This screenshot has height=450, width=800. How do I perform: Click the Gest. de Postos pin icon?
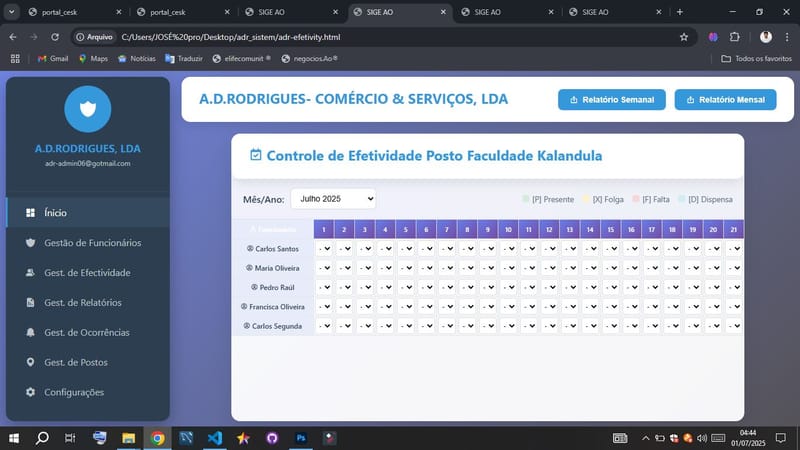[x=31, y=362]
